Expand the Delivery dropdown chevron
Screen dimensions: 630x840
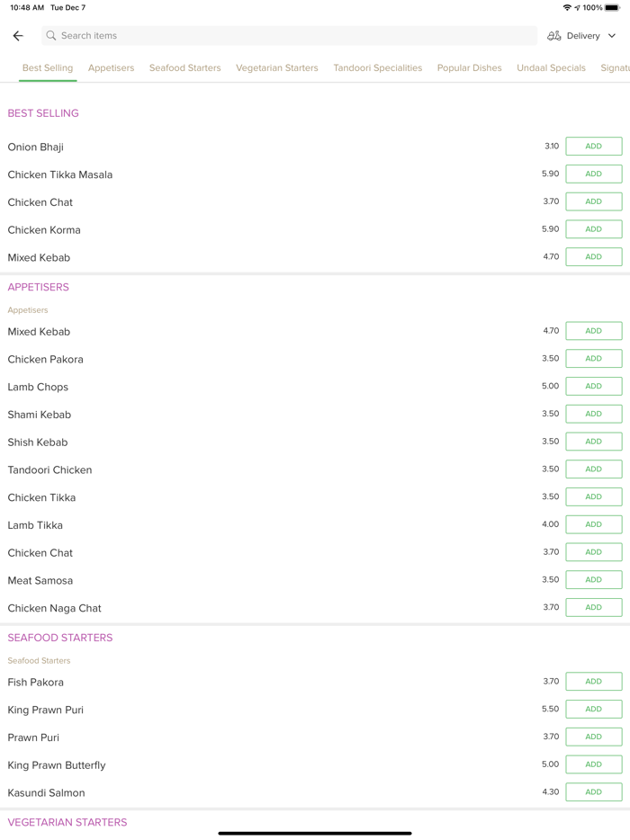612,36
